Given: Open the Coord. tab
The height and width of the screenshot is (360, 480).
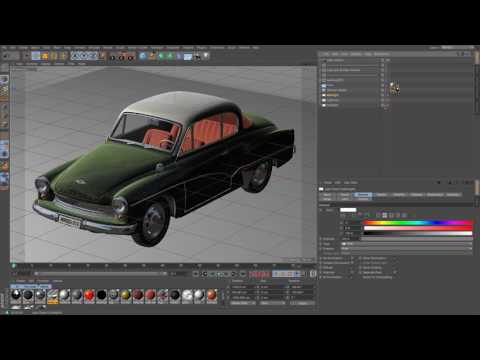Looking at the screenshot, I should pyautogui.click(x=345, y=195).
